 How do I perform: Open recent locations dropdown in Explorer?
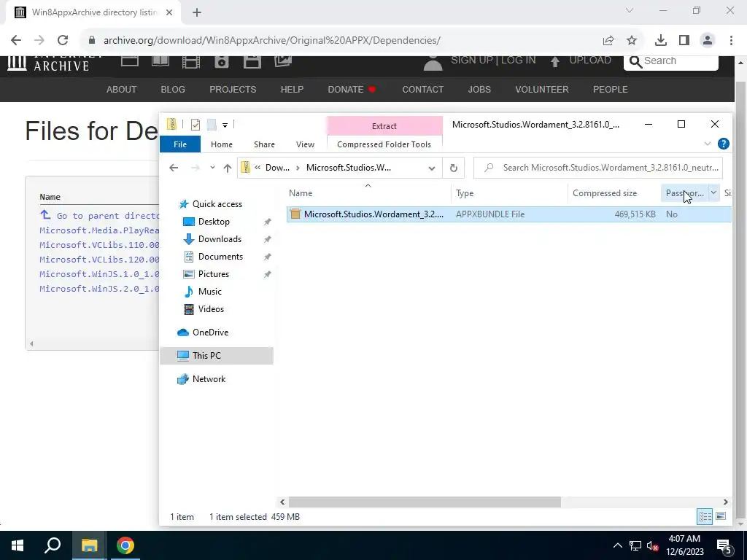click(x=212, y=168)
